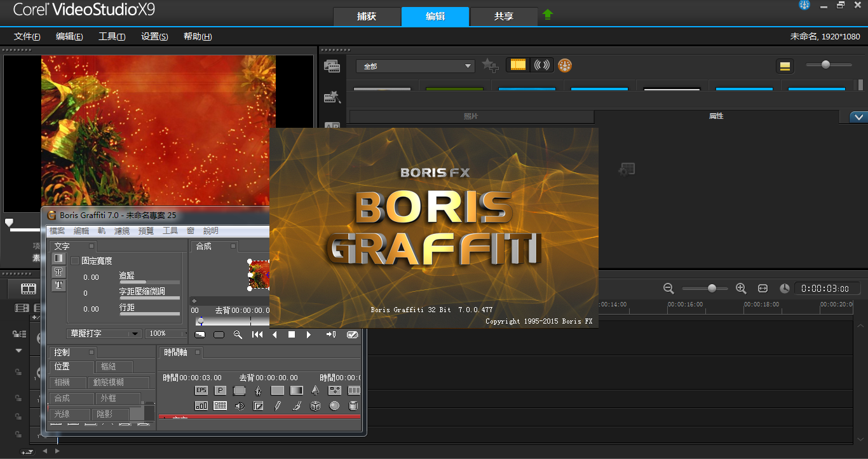
Task: Adjust the thumbnail size slider in library
Action: 825,65
